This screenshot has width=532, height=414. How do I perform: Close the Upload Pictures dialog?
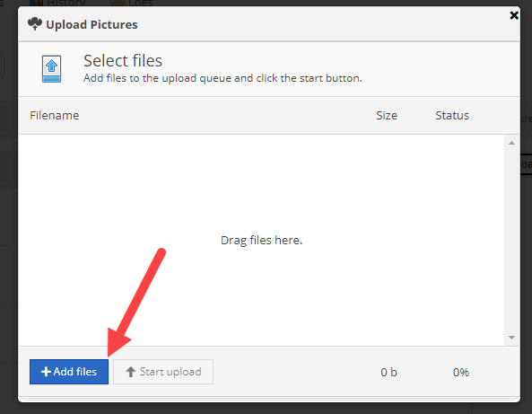514,15
